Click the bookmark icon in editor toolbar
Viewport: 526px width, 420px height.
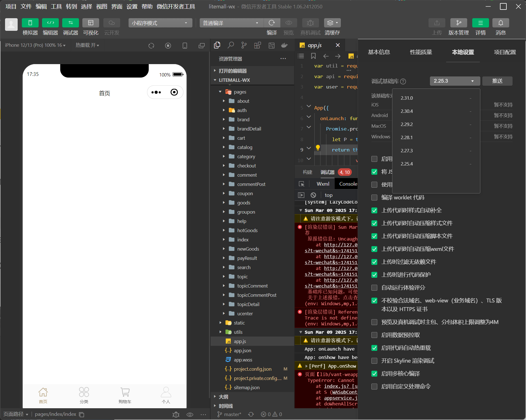pos(313,56)
